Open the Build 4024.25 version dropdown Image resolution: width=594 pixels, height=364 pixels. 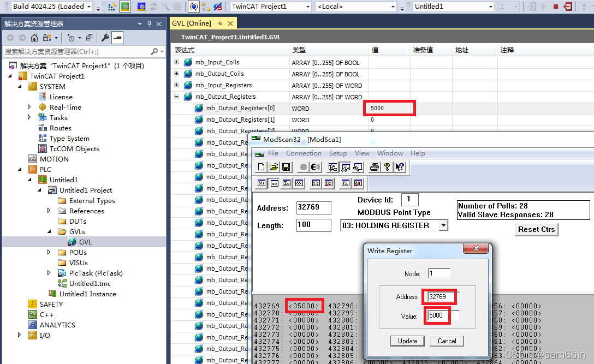(x=89, y=7)
